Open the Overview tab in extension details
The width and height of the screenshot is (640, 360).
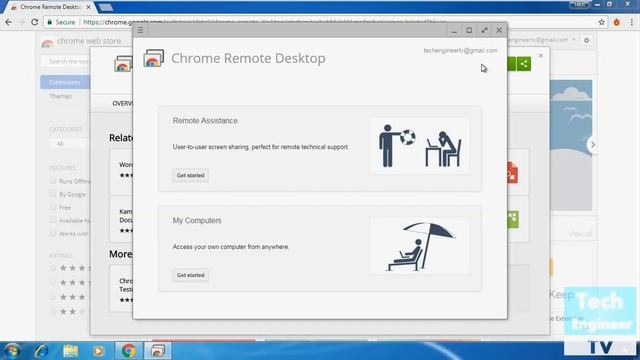[122, 104]
